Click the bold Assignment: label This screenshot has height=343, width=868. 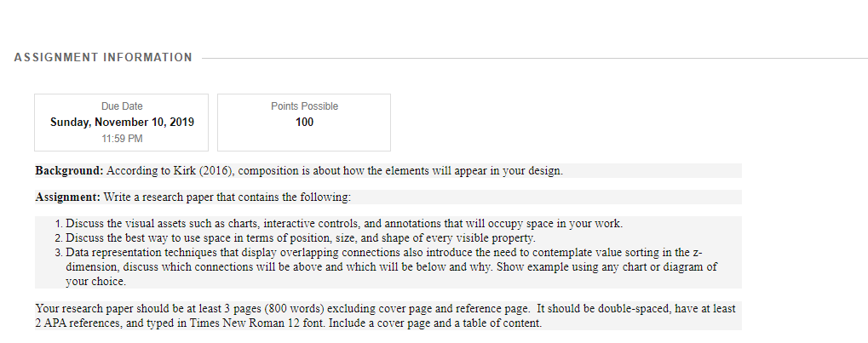[x=68, y=197]
